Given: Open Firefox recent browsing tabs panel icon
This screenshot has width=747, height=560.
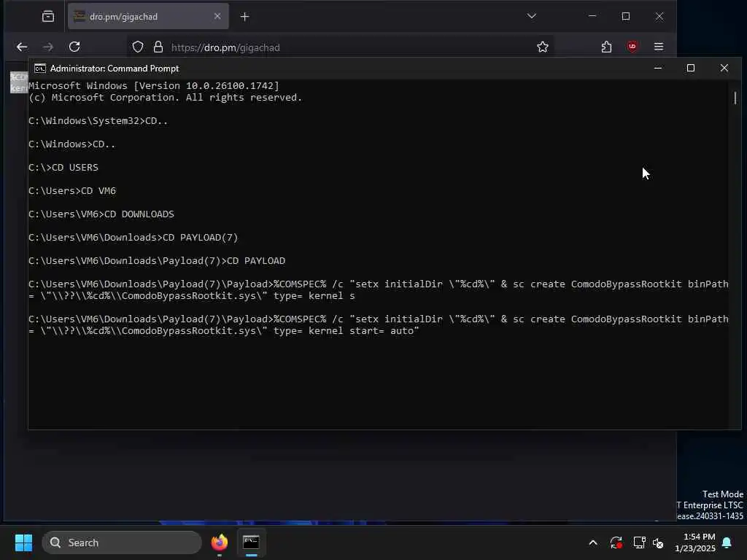Looking at the screenshot, I should point(48,17).
